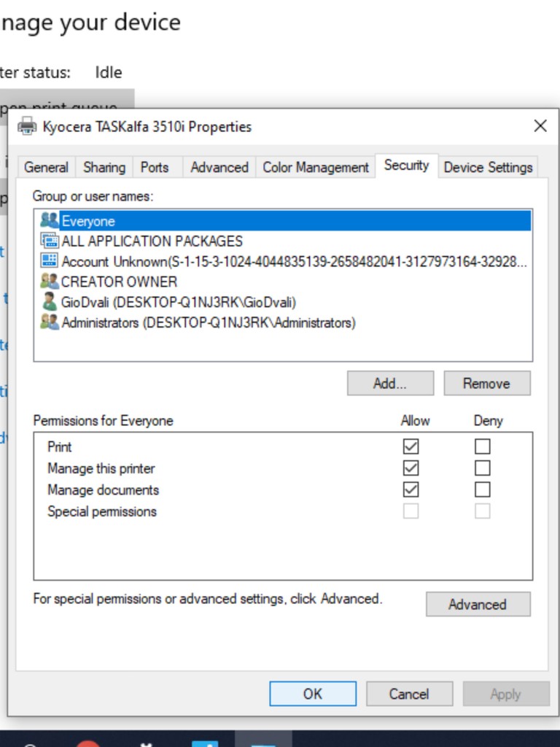
Task: Click the printer icon in the title bar
Action: [x=27, y=127]
